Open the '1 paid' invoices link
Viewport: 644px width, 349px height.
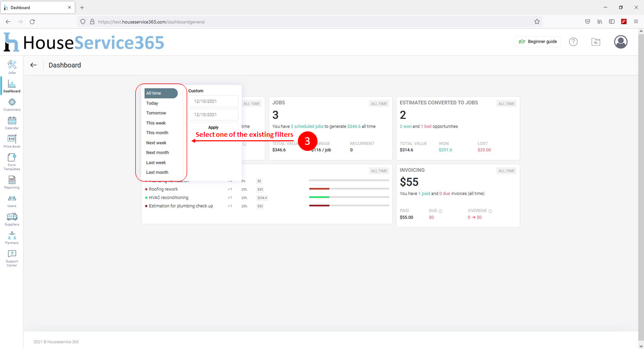(424, 194)
